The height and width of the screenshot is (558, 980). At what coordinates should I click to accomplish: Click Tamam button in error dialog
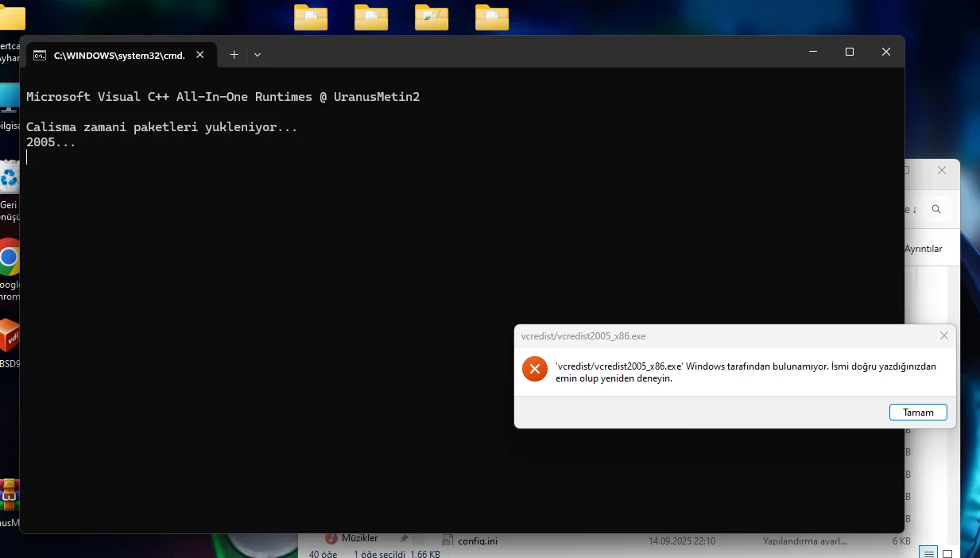click(918, 412)
